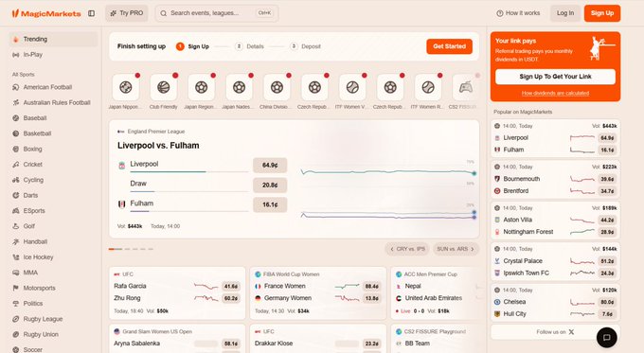Click the Politics icon in sidebar

click(x=15, y=304)
